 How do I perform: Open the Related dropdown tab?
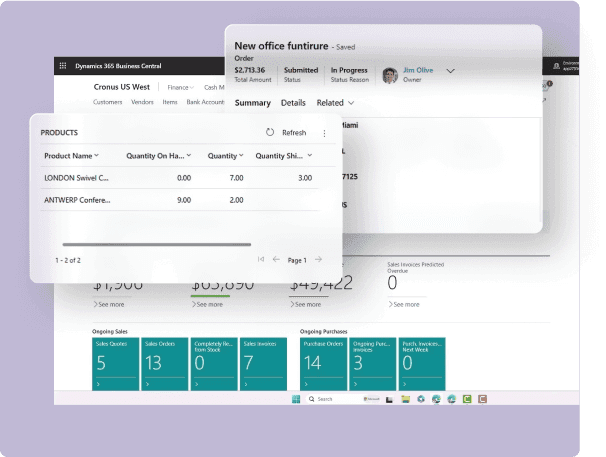(x=335, y=103)
